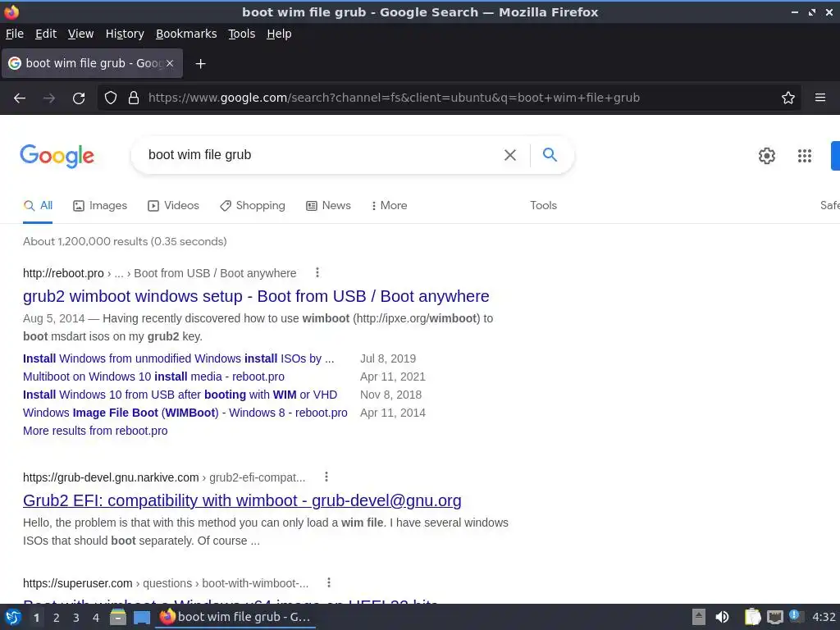Bookmark this page with the star icon

(x=788, y=98)
